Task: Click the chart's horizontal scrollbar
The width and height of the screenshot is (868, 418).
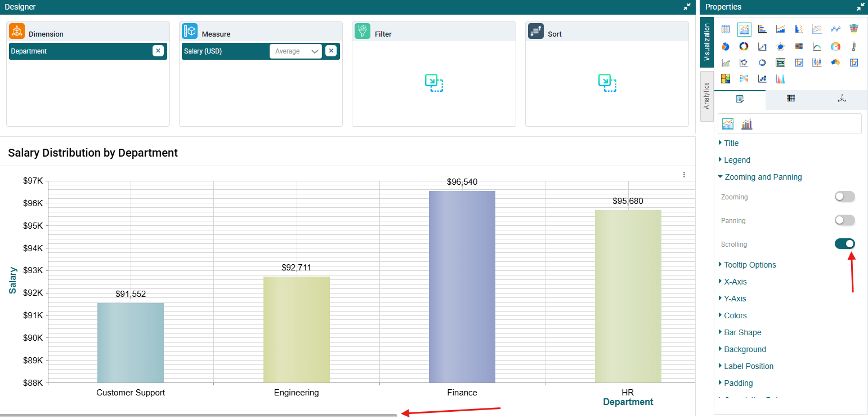Action: [x=198, y=416]
